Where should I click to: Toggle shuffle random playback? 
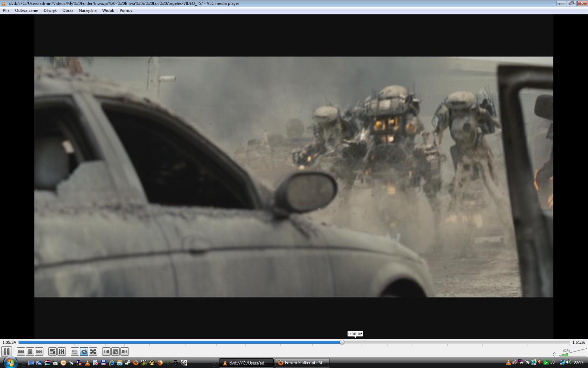pyautogui.click(x=93, y=352)
